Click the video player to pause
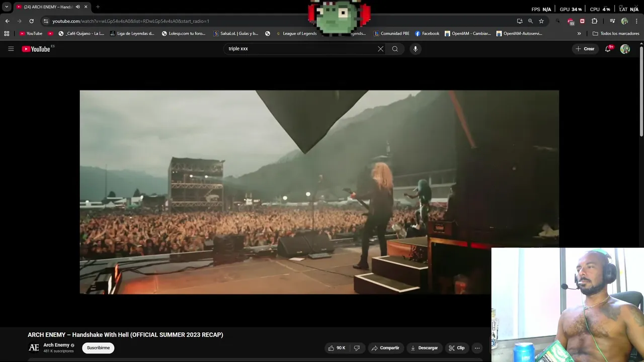 [x=319, y=192]
